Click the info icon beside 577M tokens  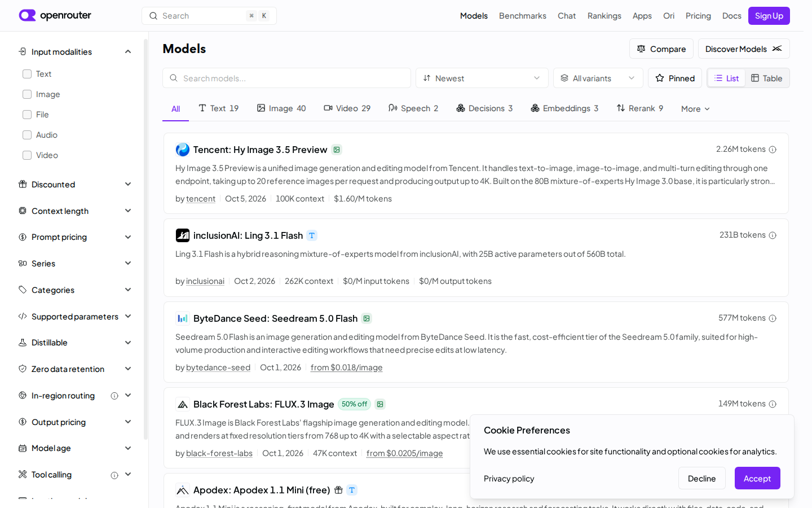tap(773, 318)
